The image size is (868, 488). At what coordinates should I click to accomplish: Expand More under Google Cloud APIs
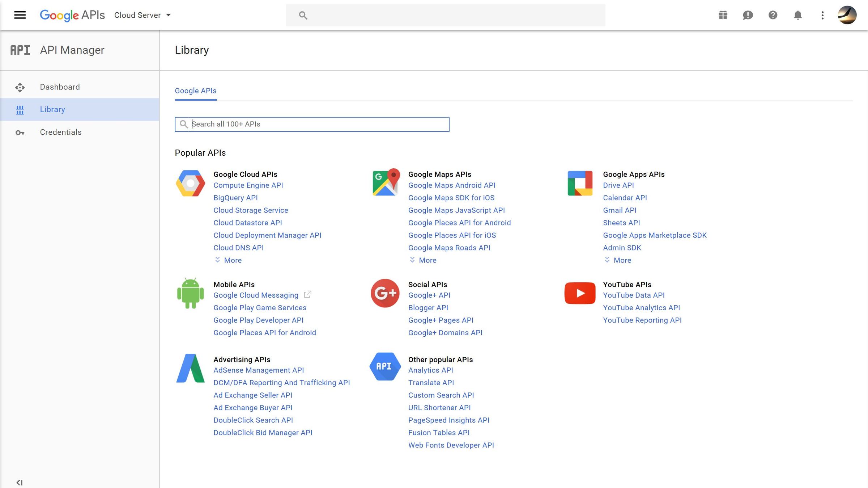click(228, 260)
